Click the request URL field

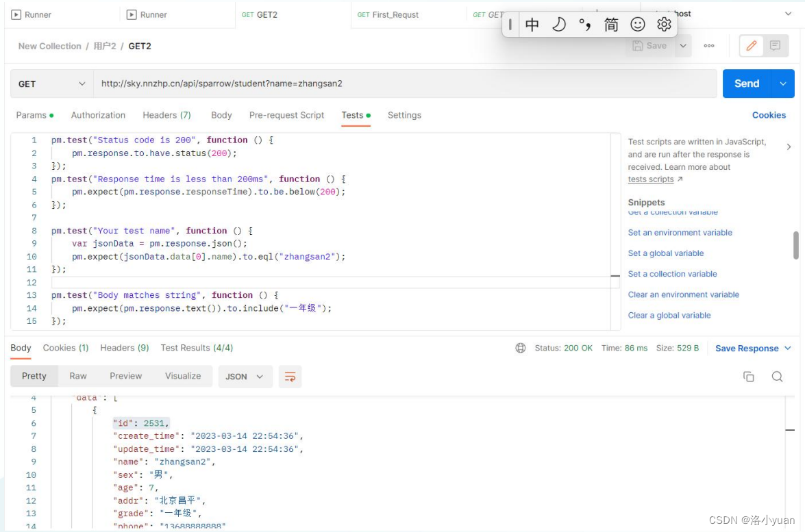pos(404,84)
